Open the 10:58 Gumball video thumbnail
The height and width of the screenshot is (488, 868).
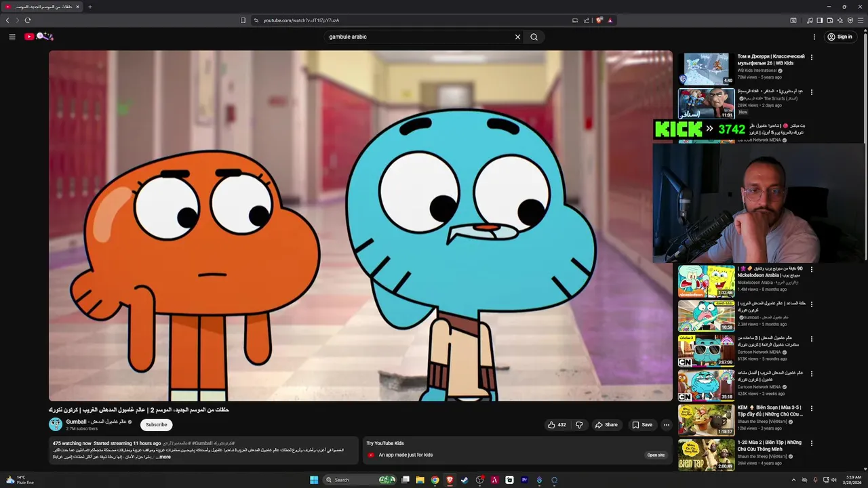pos(706,316)
